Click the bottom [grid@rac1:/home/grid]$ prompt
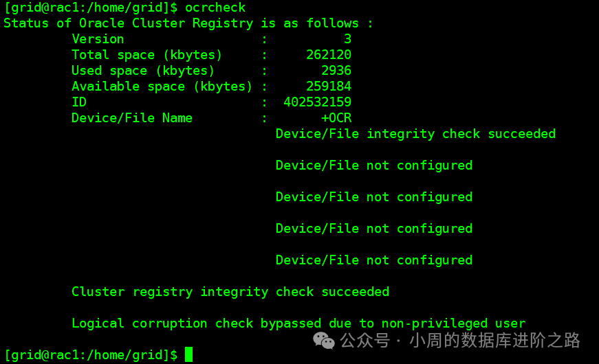599x364 pixels. point(91,355)
